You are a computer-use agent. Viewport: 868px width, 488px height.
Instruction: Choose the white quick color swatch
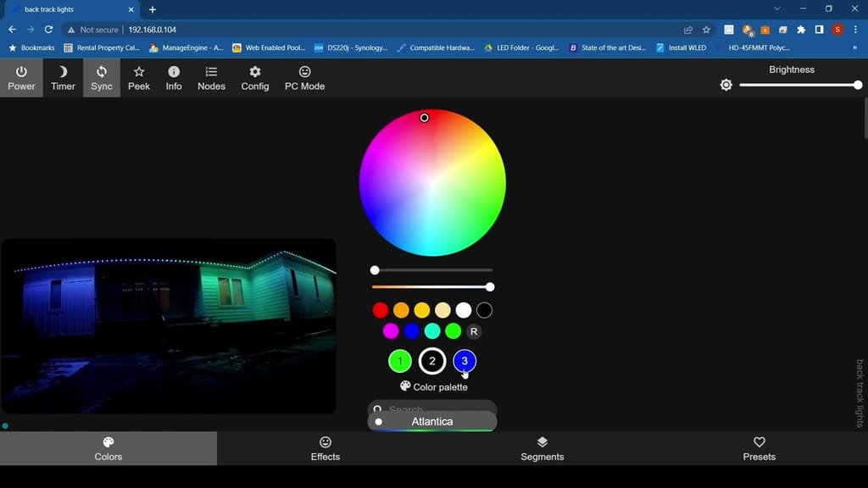point(464,310)
